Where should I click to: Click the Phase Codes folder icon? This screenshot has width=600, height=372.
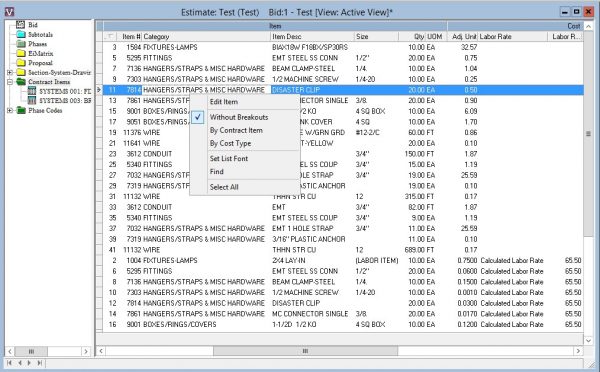click(21, 110)
